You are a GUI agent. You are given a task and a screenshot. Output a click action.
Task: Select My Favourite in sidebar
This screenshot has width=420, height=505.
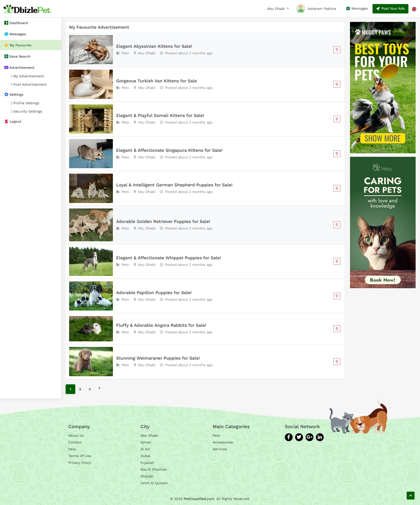30,45
